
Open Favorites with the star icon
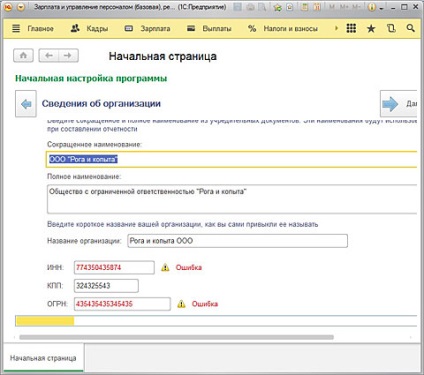click(371, 29)
